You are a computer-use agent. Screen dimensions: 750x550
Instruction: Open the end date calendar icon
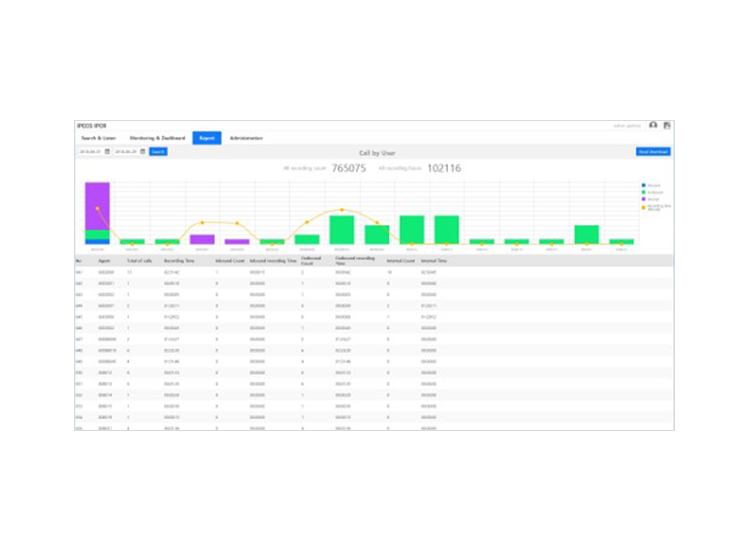[x=143, y=152]
